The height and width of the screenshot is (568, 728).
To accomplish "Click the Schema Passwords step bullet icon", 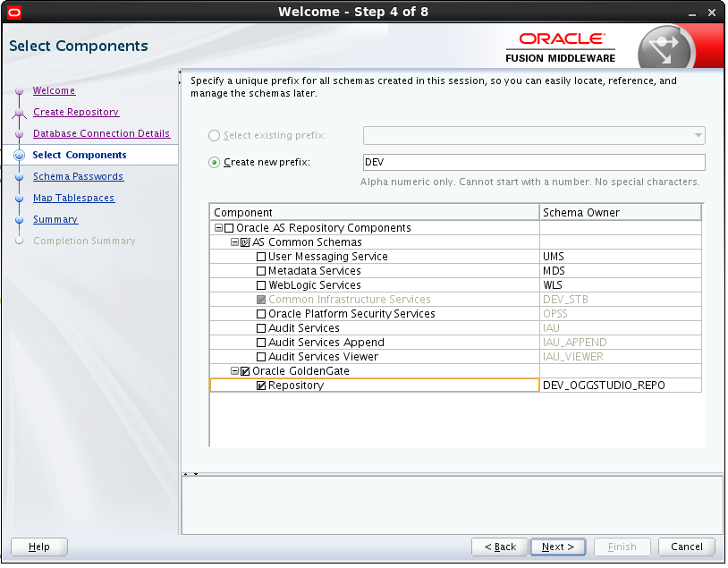I will pos(19,177).
